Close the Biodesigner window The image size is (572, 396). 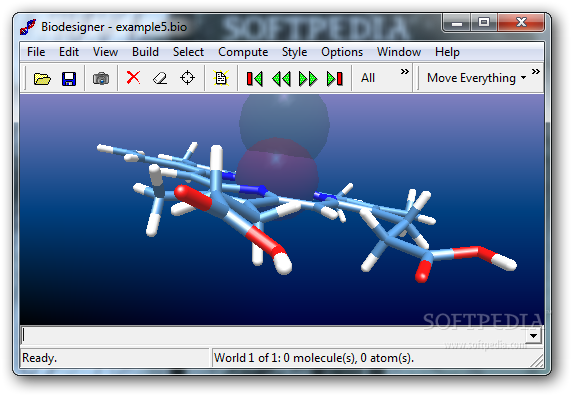click(521, 23)
